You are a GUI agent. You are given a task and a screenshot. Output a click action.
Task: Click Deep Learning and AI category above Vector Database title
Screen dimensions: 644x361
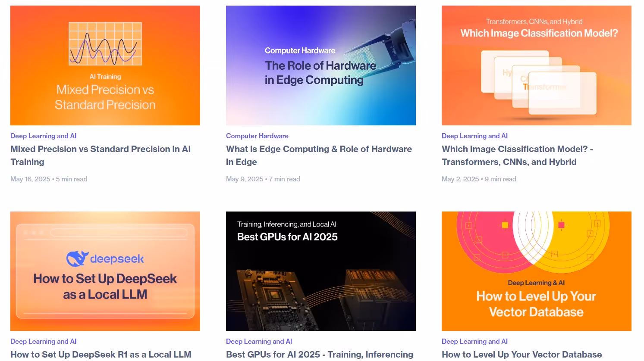click(x=474, y=341)
